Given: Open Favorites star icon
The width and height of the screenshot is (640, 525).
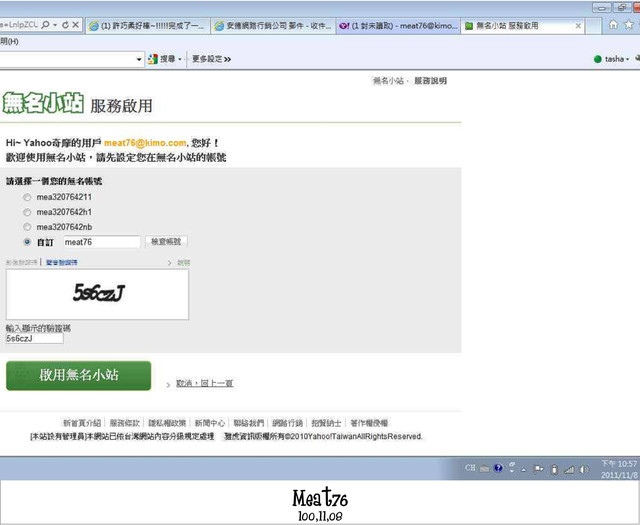Looking at the screenshot, I should (629, 25).
